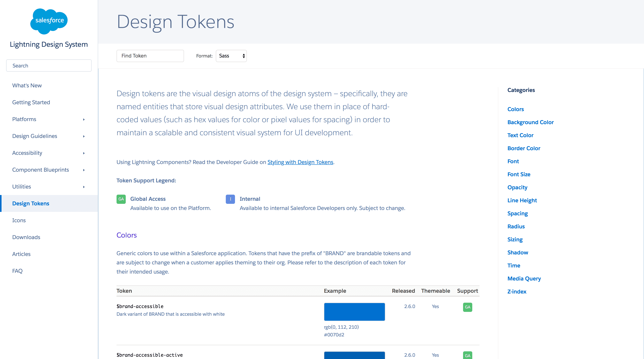
Task: Expand the Utilities submenu arrow
Action: 84,187
